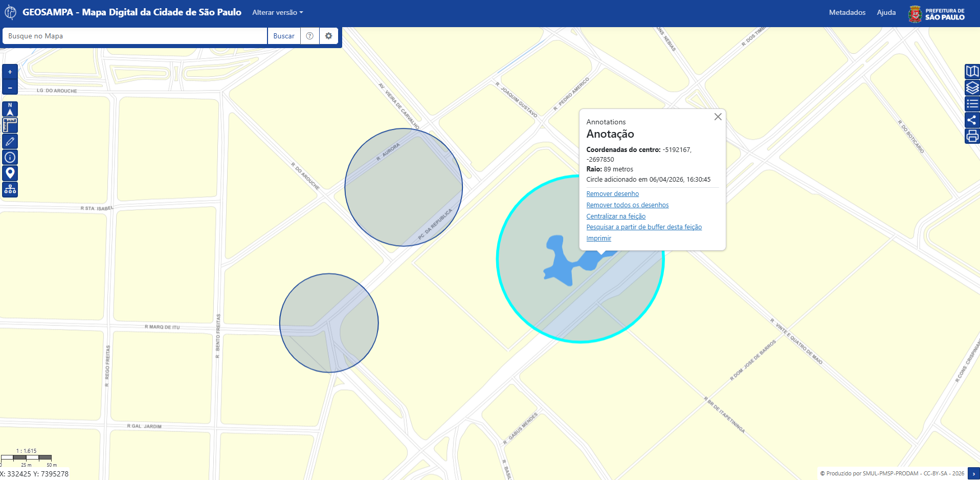Click Pesquisar a partir de buffer link
This screenshot has width=980, height=480.
(644, 227)
